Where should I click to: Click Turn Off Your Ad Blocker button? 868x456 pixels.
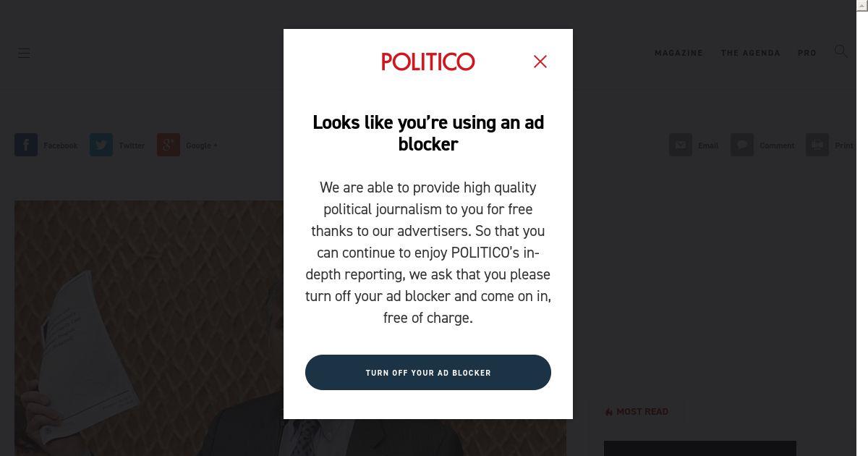click(428, 372)
